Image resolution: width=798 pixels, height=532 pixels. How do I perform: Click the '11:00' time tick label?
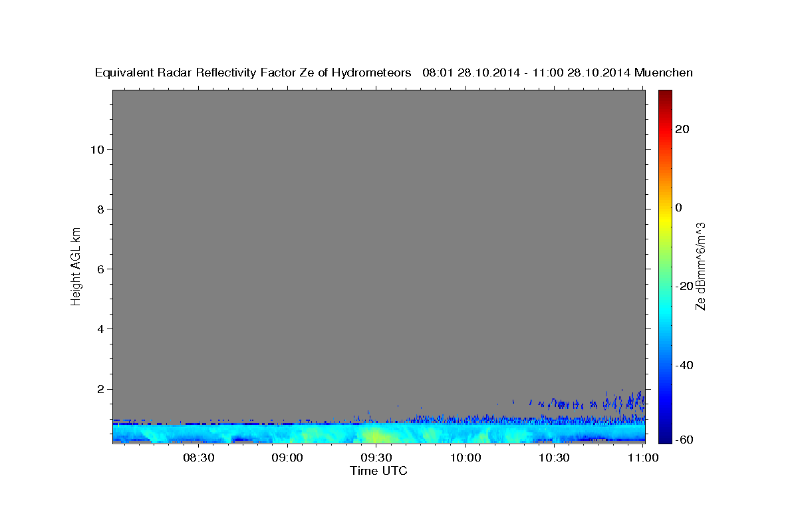click(x=642, y=458)
